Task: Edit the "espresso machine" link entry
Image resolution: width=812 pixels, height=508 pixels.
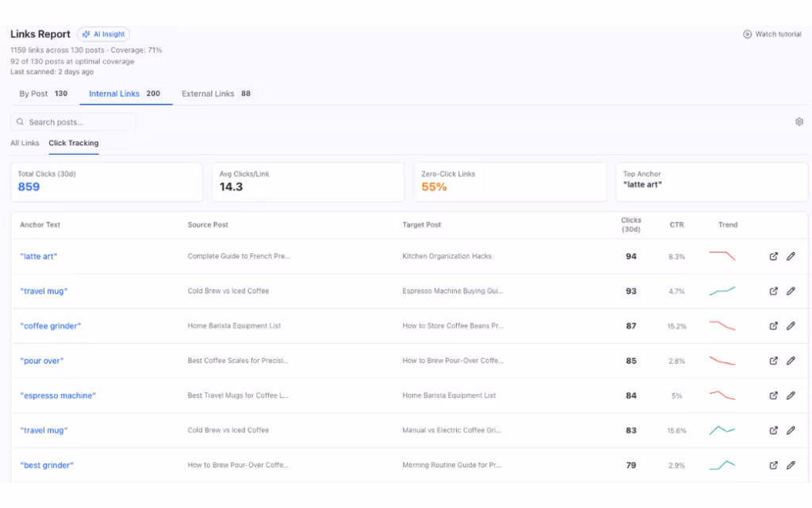Action: [x=791, y=396]
